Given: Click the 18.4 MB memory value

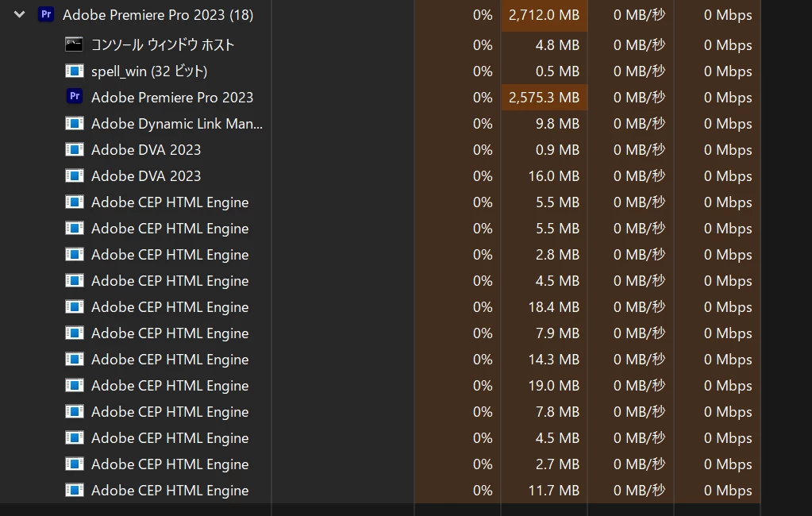Looking at the screenshot, I should coord(553,306).
